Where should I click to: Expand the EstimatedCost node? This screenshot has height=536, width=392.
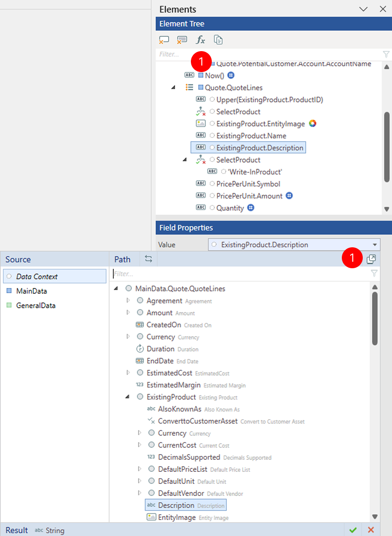click(128, 373)
